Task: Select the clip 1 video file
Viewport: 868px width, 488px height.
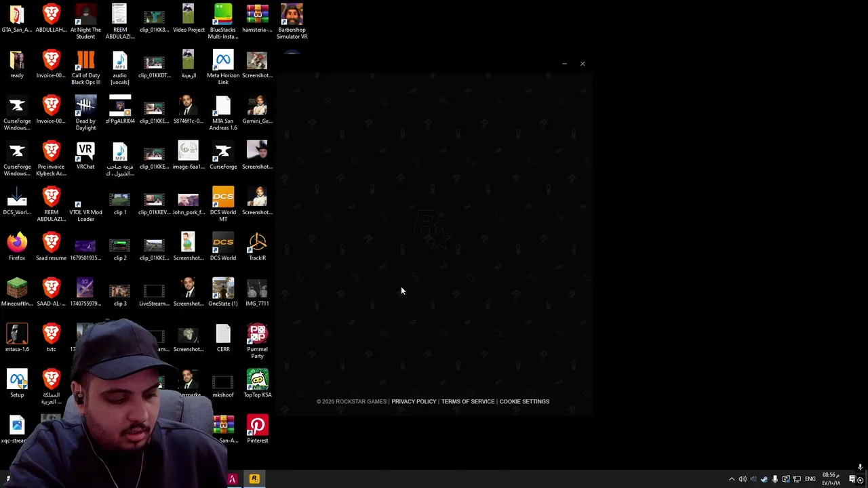Action: tap(120, 203)
